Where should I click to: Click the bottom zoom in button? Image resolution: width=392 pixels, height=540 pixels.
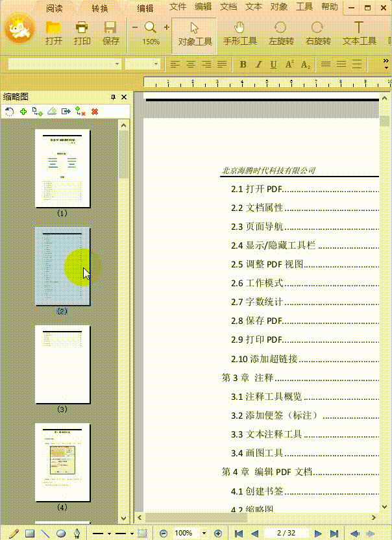click(x=217, y=534)
